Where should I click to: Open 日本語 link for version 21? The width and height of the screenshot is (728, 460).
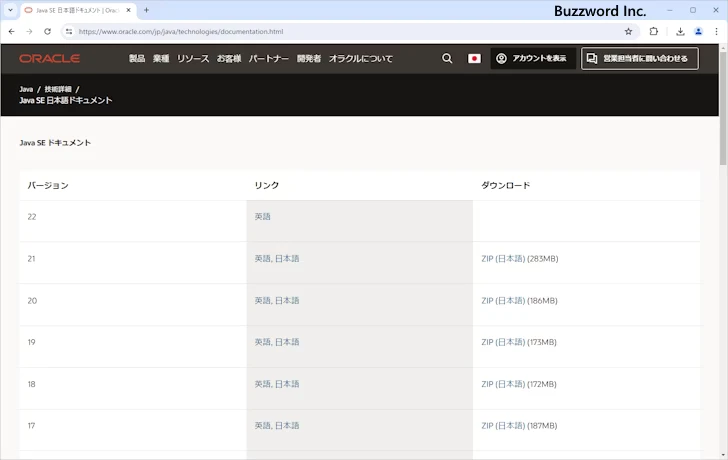287,259
